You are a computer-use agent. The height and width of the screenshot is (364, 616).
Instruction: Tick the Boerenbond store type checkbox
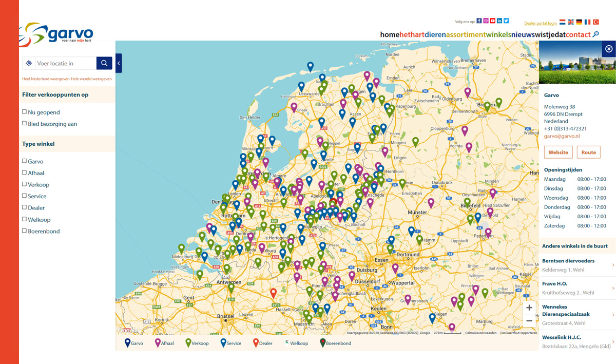[24, 231]
